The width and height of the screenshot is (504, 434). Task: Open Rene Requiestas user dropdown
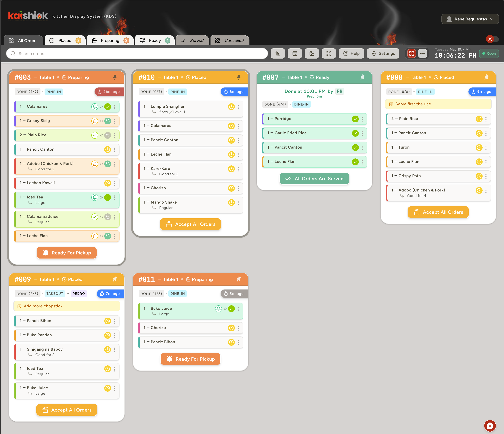(x=470, y=19)
